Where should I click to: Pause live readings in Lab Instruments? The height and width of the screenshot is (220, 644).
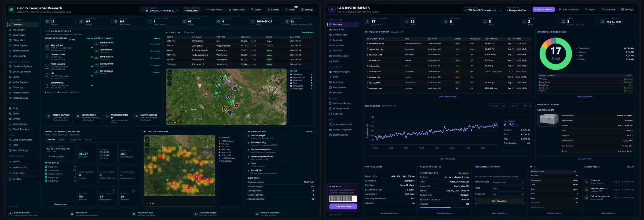(x=530, y=106)
